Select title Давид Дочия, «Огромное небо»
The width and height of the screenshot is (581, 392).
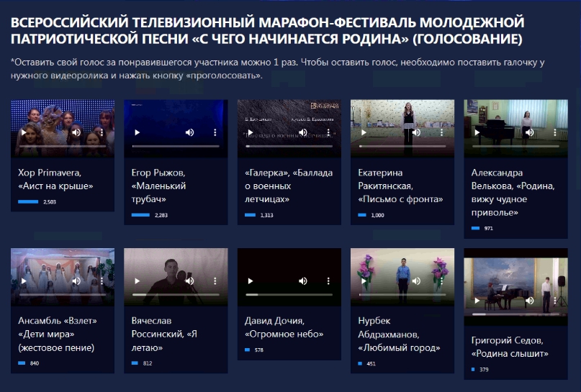(x=284, y=327)
